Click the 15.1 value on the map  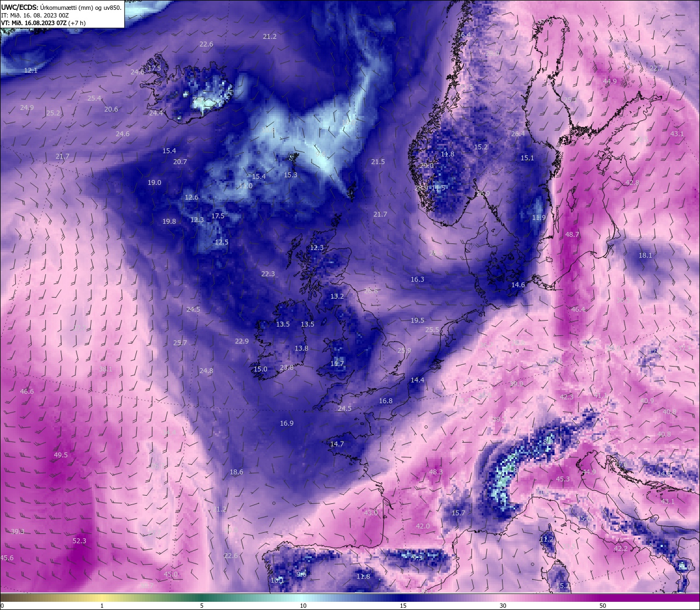527,158
